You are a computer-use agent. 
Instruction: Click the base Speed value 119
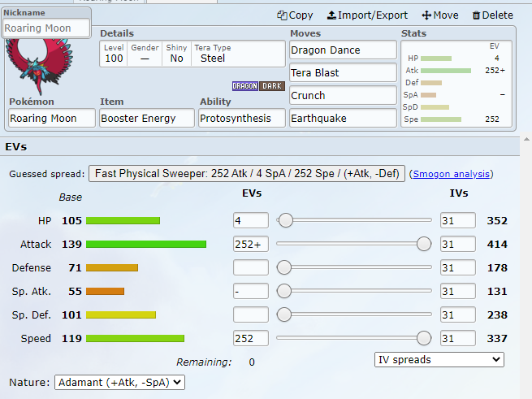pos(71,338)
